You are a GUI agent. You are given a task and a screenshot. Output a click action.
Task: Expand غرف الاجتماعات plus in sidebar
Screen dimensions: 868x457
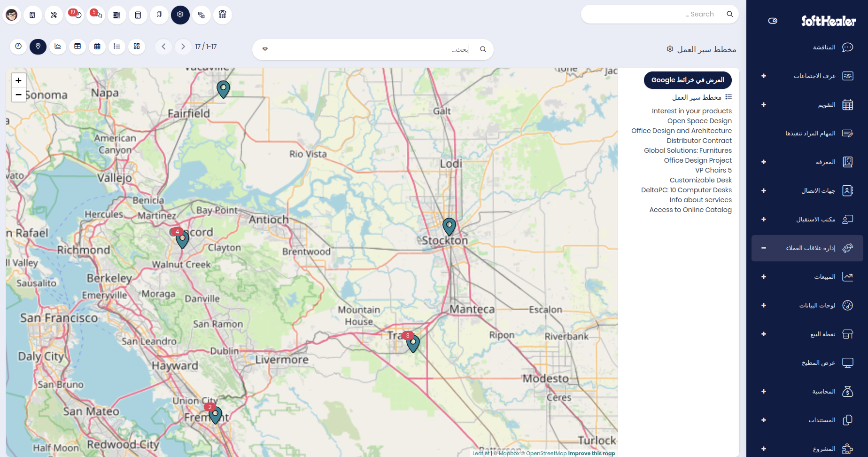point(764,76)
